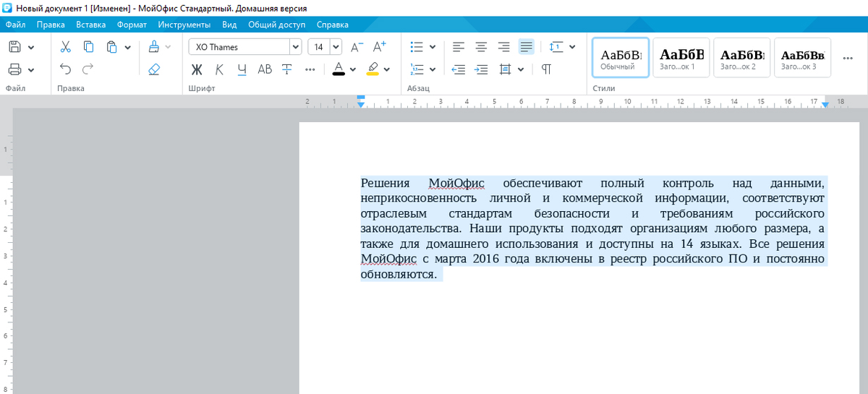Click the Clear formatting eraser icon

153,69
